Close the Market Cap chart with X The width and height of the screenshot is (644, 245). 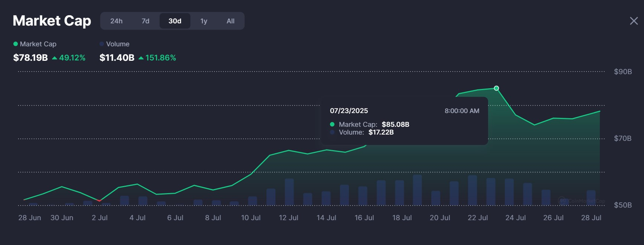(x=634, y=21)
